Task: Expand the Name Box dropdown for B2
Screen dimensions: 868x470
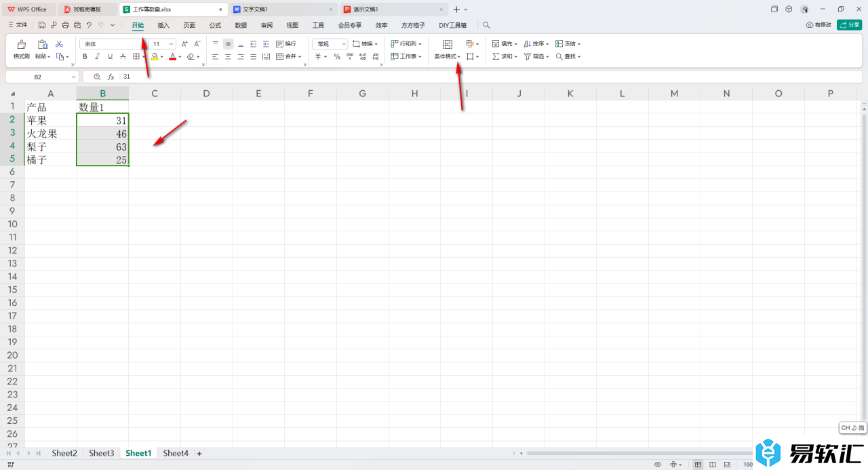Action: [x=73, y=77]
